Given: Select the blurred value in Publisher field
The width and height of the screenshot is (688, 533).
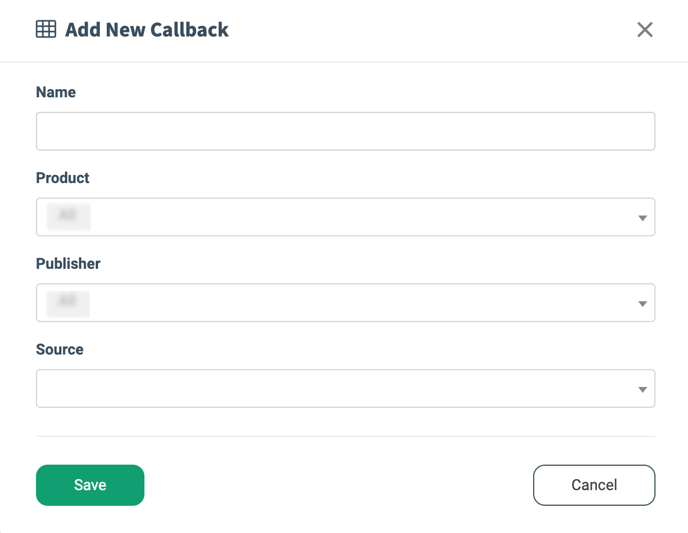Looking at the screenshot, I should 67,303.
